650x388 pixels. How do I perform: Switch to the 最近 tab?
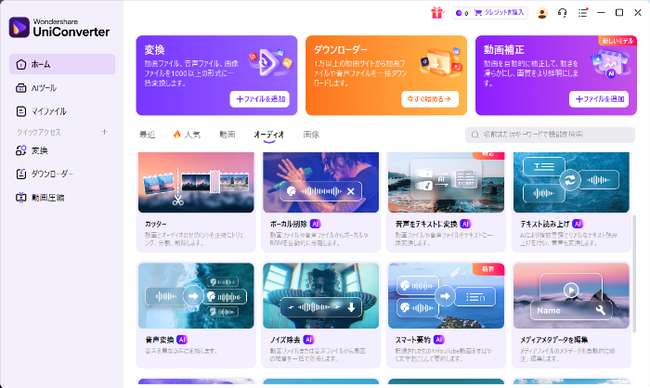point(147,134)
